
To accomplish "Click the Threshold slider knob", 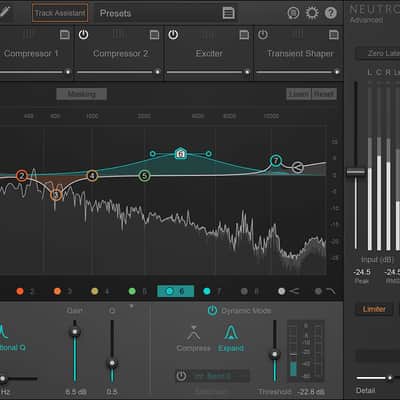I will pyautogui.click(x=275, y=354).
